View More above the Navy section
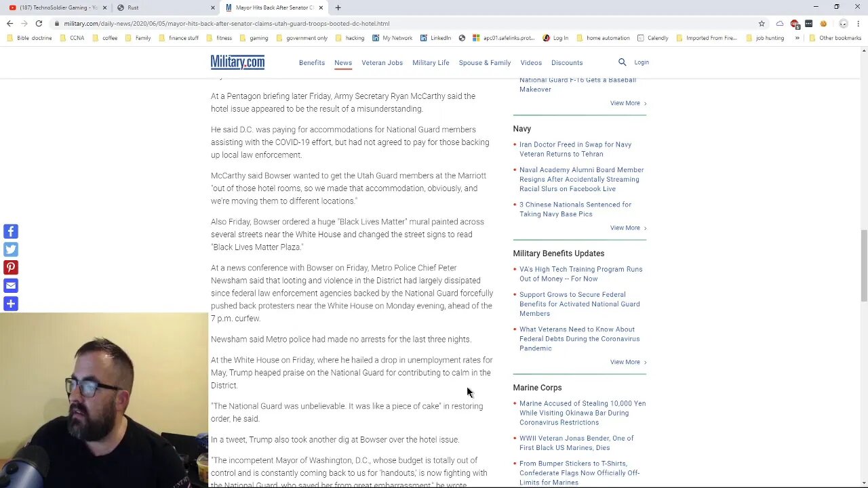The image size is (868, 488). pos(628,103)
